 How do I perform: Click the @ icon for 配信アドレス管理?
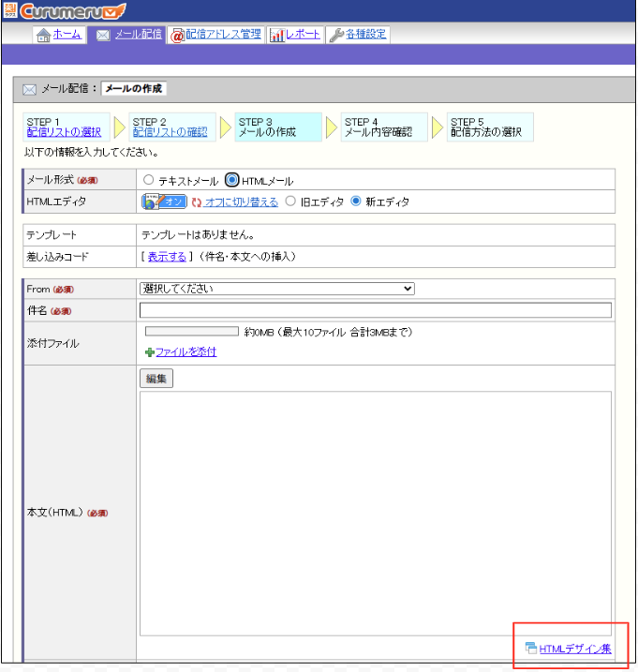point(177,35)
